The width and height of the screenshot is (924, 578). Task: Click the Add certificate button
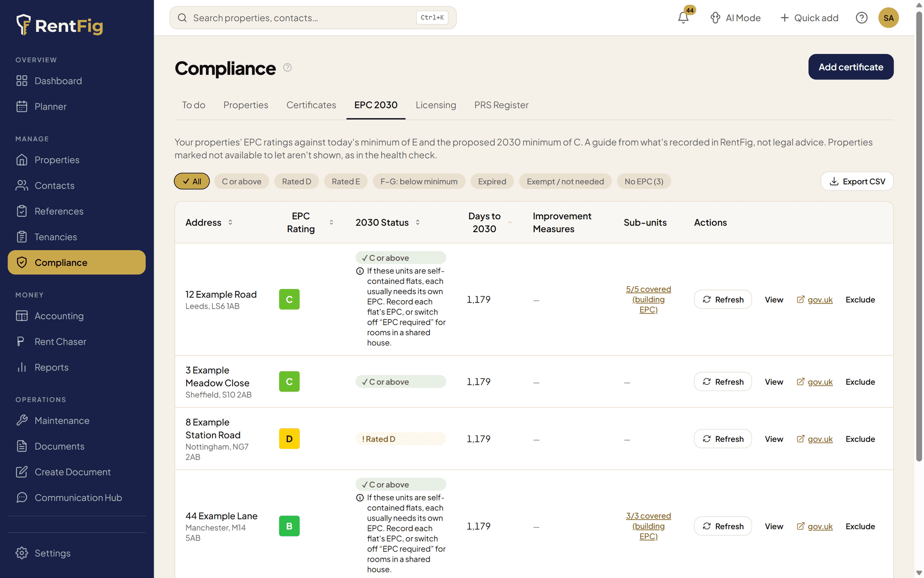(x=851, y=67)
